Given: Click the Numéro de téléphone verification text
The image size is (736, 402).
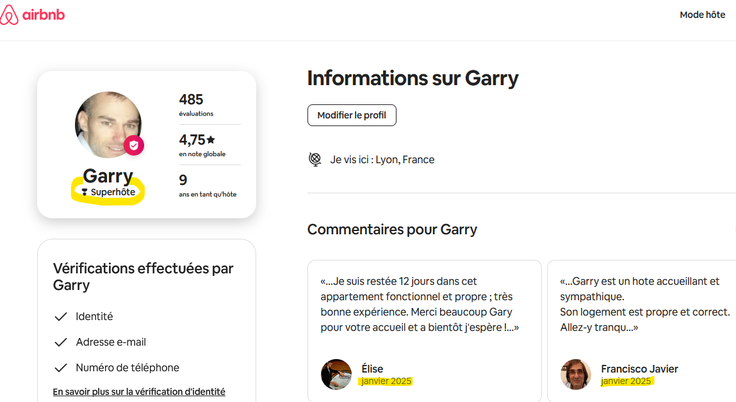Looking at the screenshot, I should pyautogui.click(x=127, y=368).
